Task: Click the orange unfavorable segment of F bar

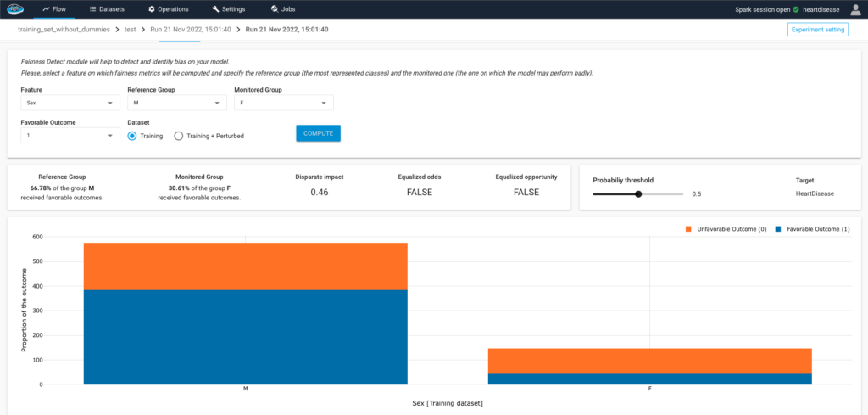Action: click(649, 361)
